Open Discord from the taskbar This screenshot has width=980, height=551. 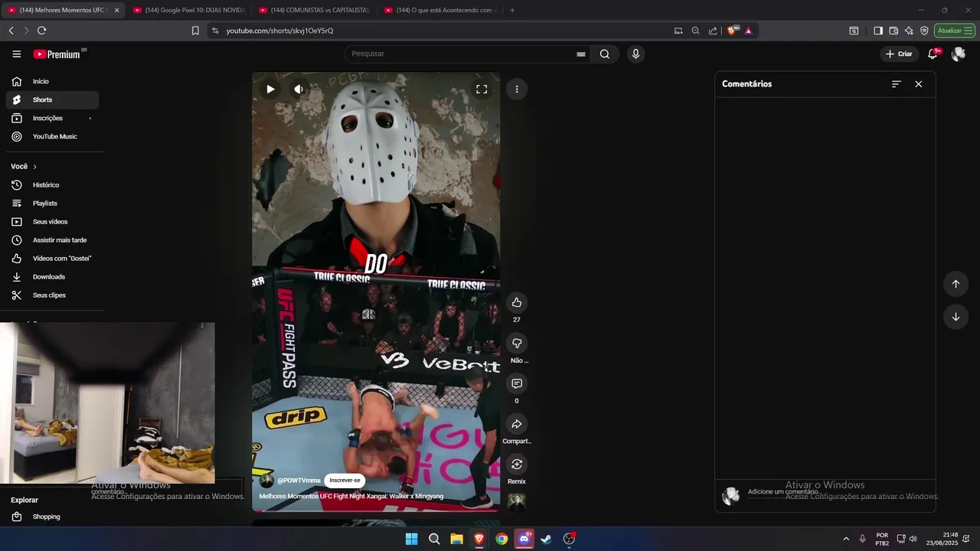pyautogui.click(x=524, y=539)
